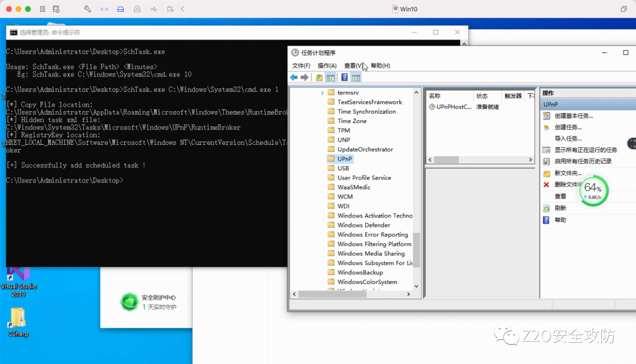Select the WindowsBackup folder
The width and height of the screenshot is (636, 364).
[360, 272]
